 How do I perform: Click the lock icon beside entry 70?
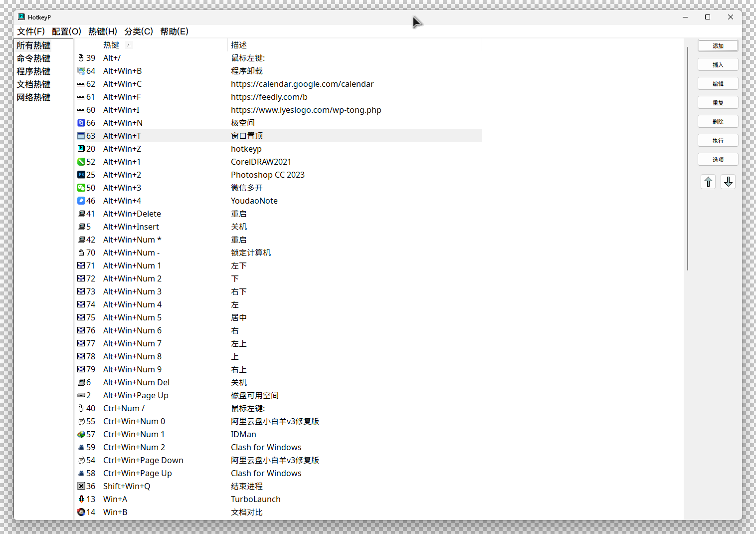coord(81,253)
